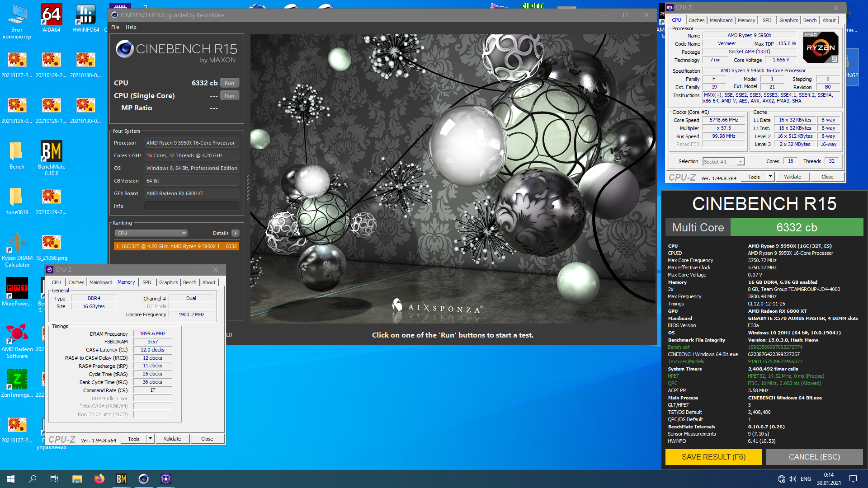Open the Tools dropdown arrow in the Memory CPU-Z window

coord(151,439)
